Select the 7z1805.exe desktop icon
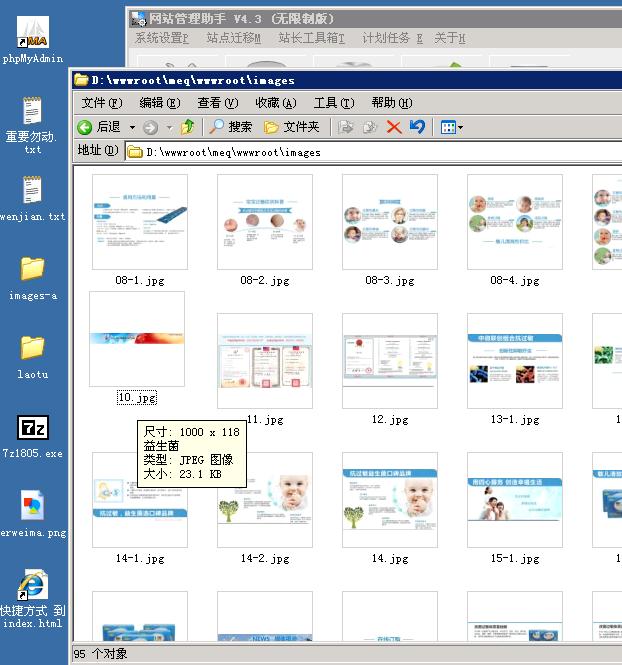Viewport: 622px width, 665px height. [33, 429]
